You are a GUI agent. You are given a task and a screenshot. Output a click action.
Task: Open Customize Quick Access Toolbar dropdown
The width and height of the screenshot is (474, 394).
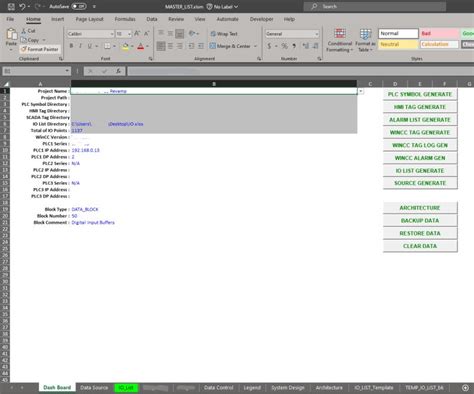pos(94,6)
